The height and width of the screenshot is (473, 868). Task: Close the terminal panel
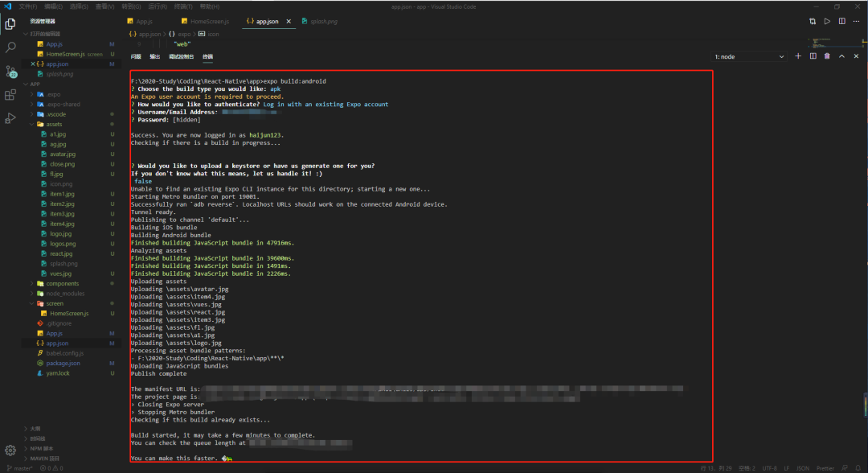857,56
